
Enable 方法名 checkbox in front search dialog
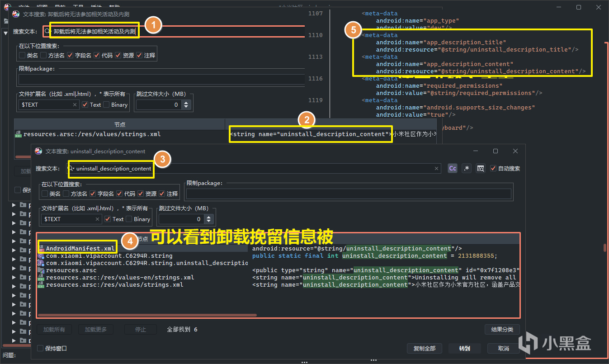66,194
